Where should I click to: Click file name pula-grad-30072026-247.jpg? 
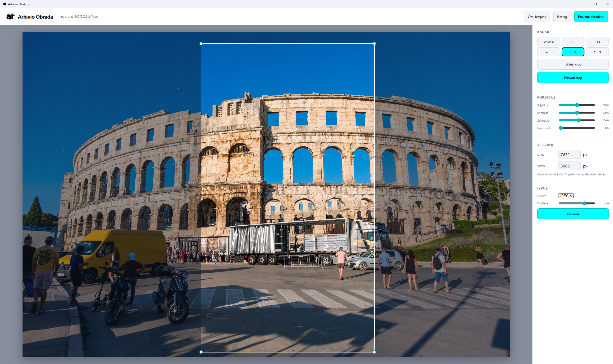point(79,17)
